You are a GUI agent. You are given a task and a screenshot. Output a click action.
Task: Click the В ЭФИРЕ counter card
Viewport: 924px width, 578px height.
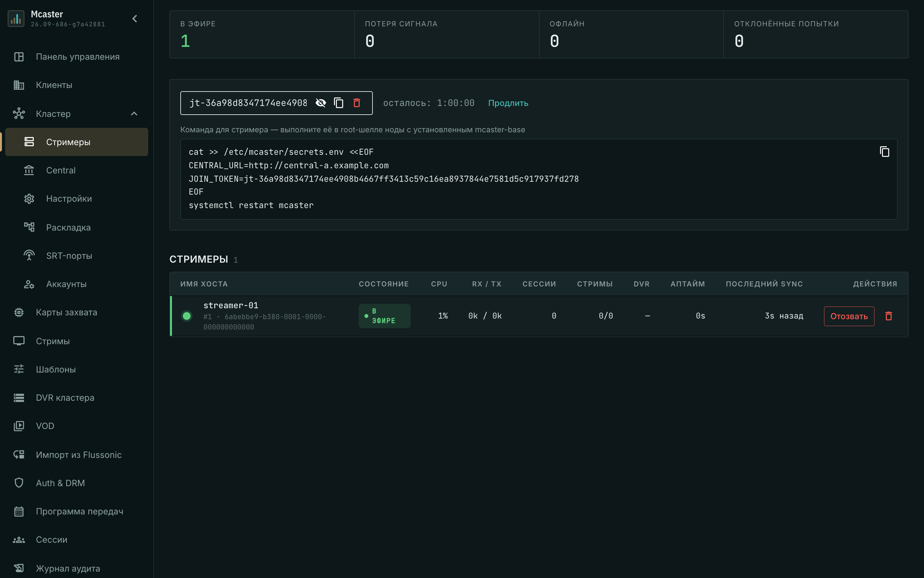(x=262, y=34)
